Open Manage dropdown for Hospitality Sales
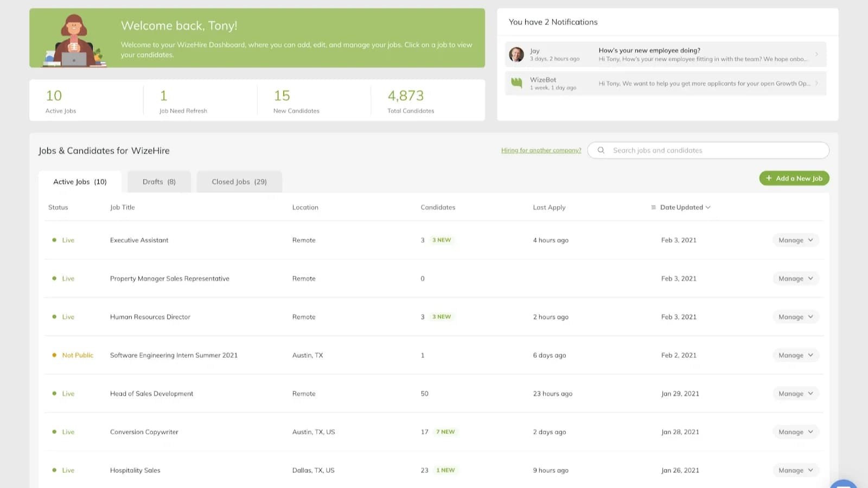Image resolution: width=868 pixels, height=488 pixels. pos(795,471)
